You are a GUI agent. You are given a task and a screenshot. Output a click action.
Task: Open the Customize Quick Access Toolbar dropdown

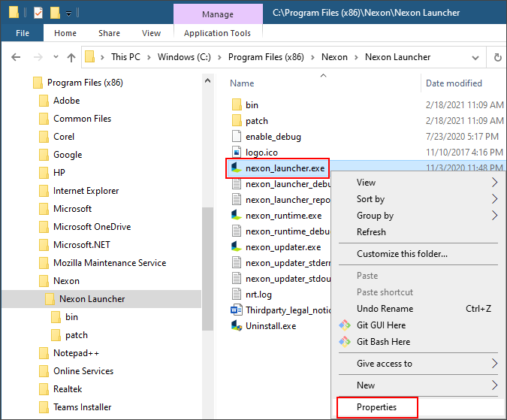coord(68,14)
